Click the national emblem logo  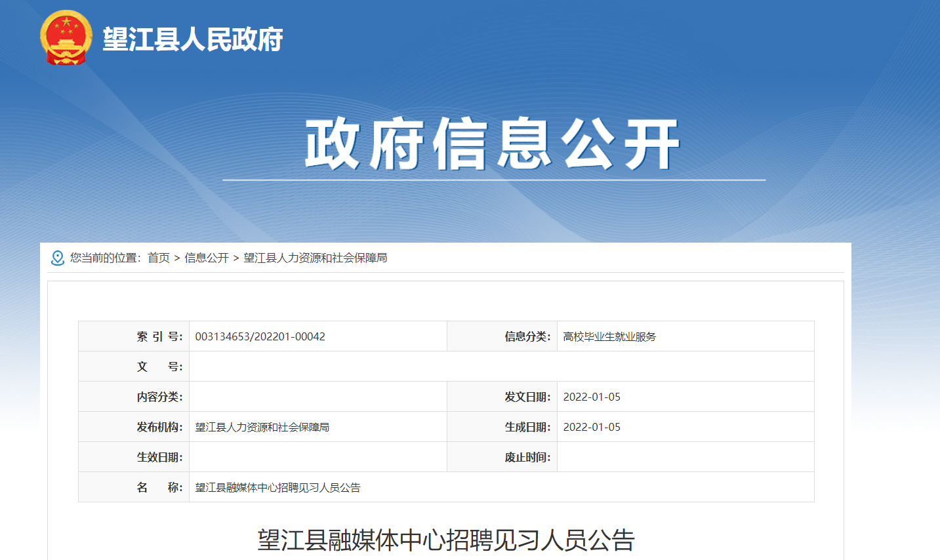coord(66,38)
